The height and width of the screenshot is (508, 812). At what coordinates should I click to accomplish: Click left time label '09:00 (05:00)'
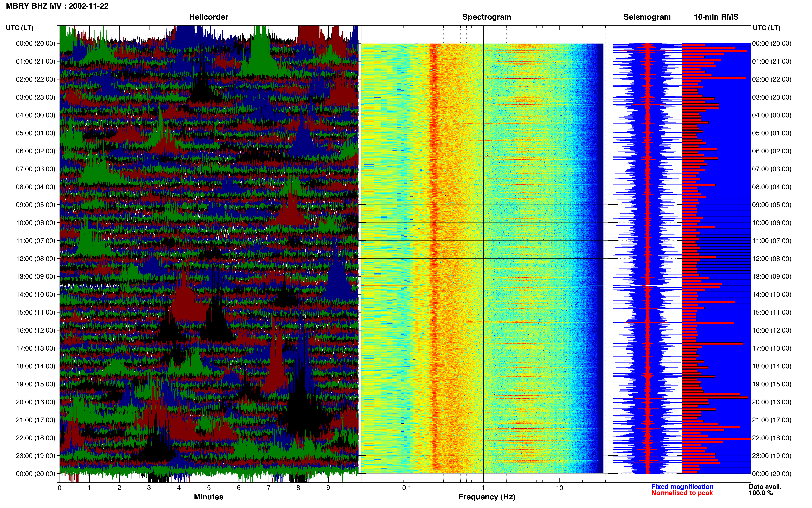click(36, 205)
